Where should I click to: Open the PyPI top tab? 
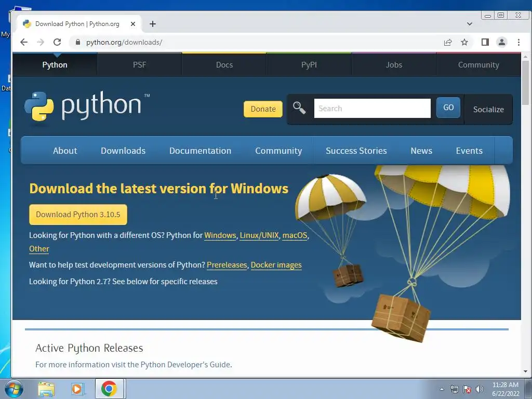point(309,65)
